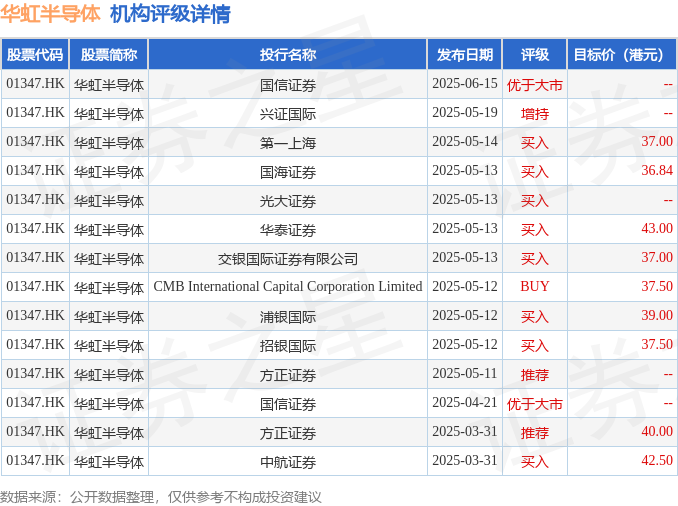Select the 评级 column header

point(535,54)
